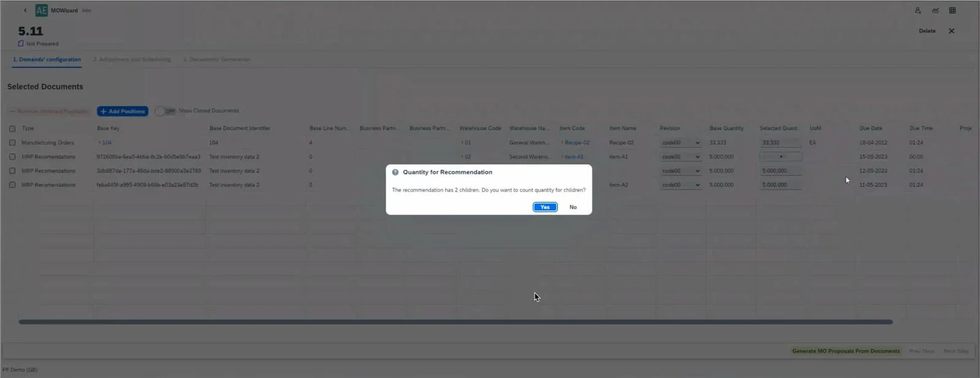980x378 pixels.
Task: Click the Base Quantity column header
Action: [x=726, y=129]
